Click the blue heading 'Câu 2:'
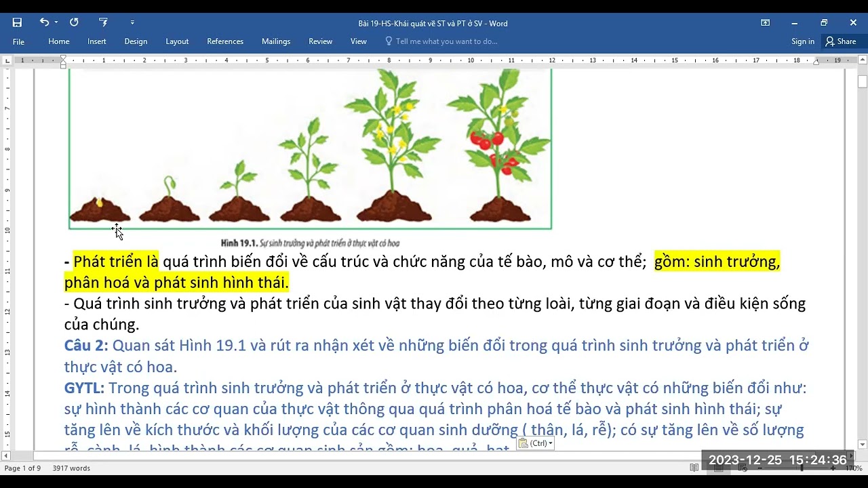Screen dimensions: 868x488 (x=86, y=346)
